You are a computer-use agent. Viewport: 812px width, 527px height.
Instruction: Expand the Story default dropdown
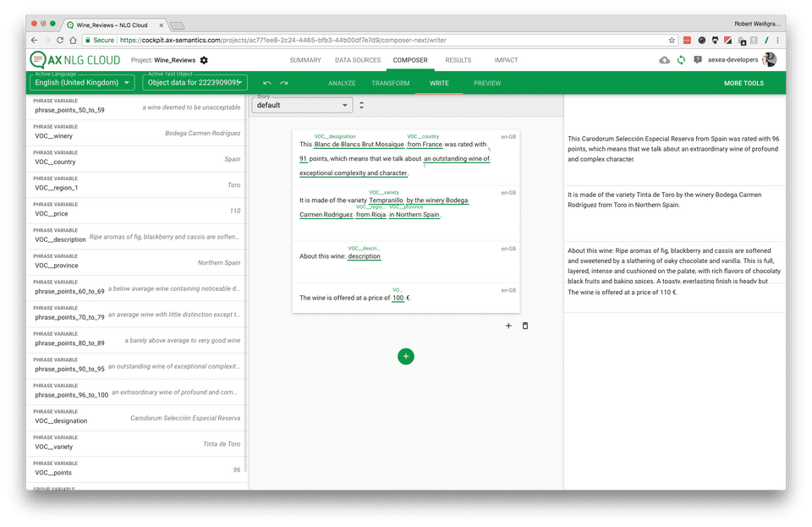[x=302, y=105]
